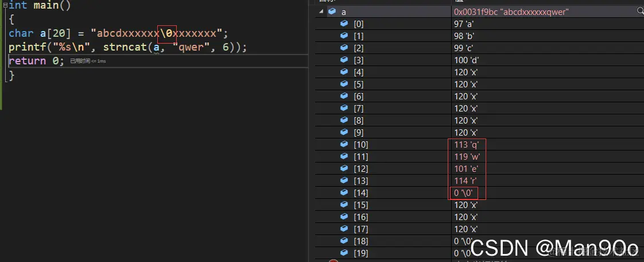Click the cube icon of element [11]

click(x=344, y=156)
